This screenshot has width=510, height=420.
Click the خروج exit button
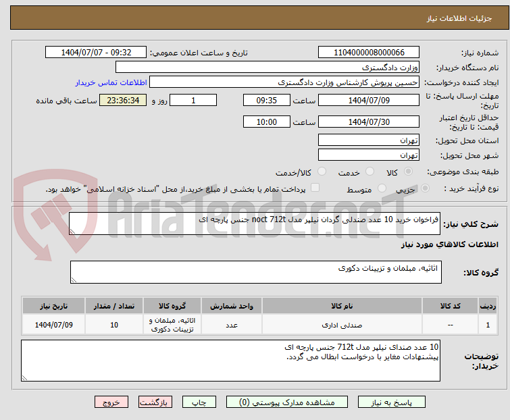click(111, 402)
